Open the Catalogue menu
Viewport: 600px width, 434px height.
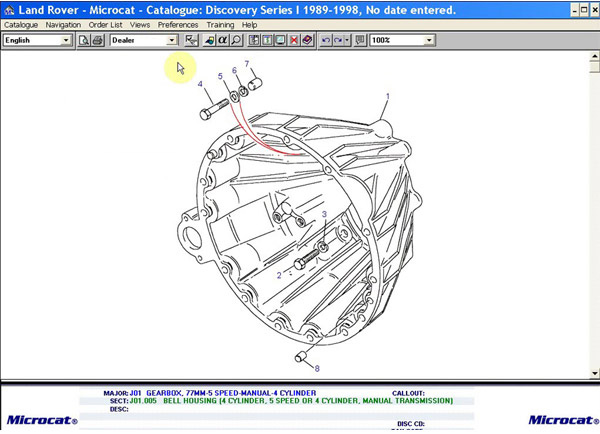pos(21,25)
